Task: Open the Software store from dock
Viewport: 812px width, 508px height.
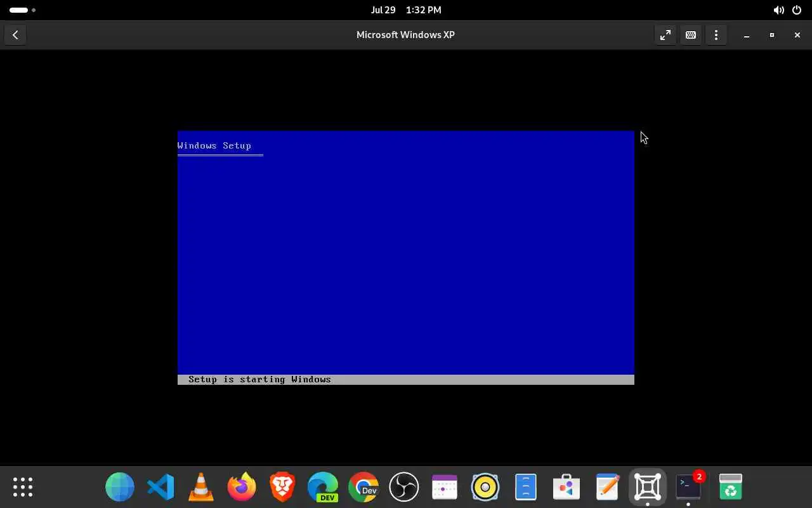Action: [566, 487]
